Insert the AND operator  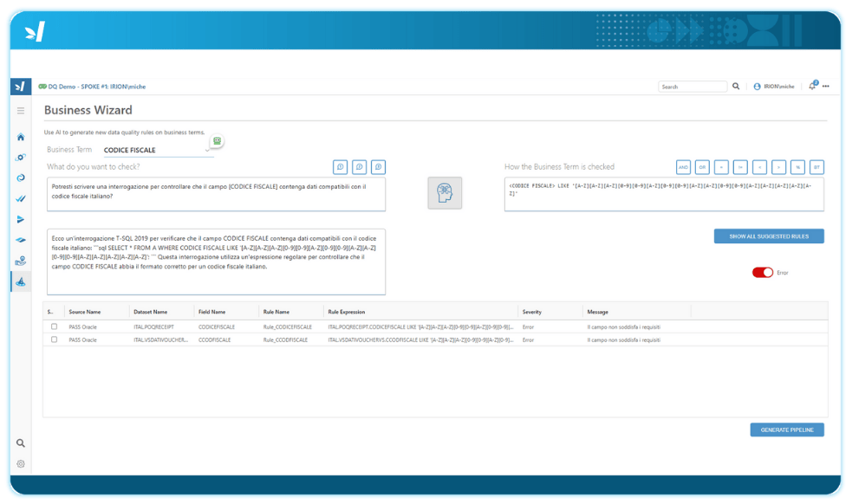683,167
